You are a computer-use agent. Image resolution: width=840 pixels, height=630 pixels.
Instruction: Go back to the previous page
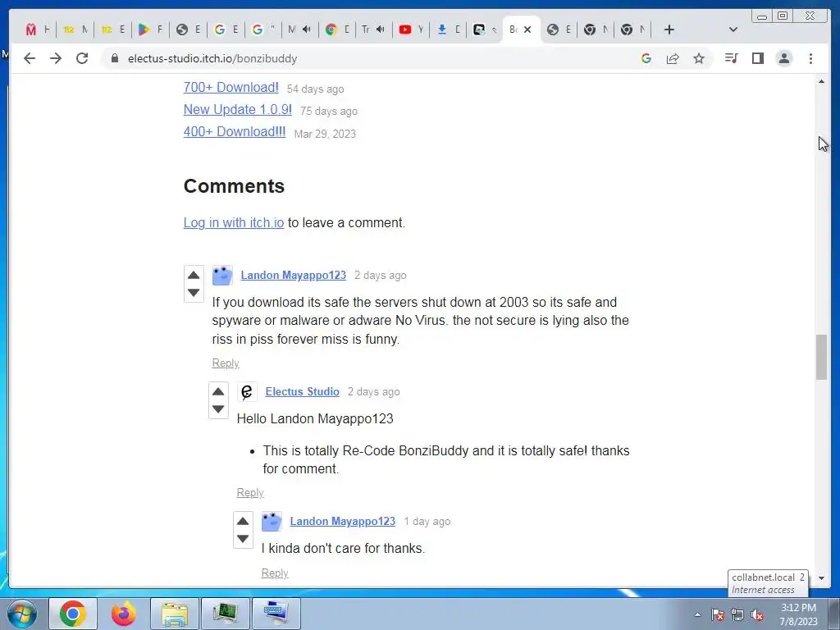click(30, 58)
